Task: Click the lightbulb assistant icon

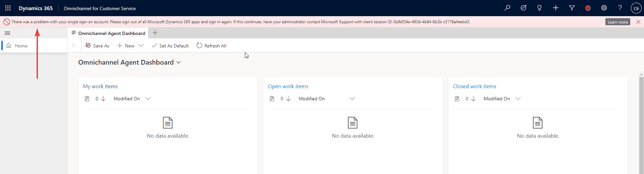Action: click(x=539, y=8)
